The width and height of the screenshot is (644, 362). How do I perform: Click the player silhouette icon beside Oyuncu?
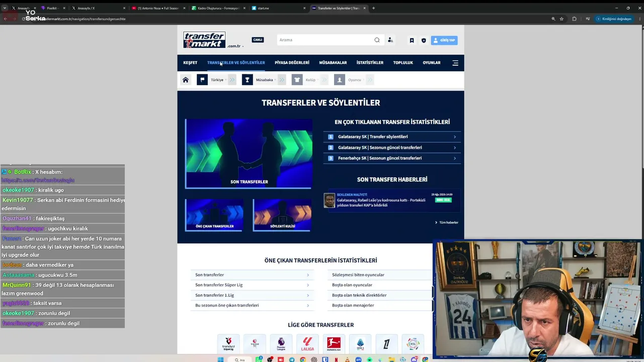click(x=340, y=80)
